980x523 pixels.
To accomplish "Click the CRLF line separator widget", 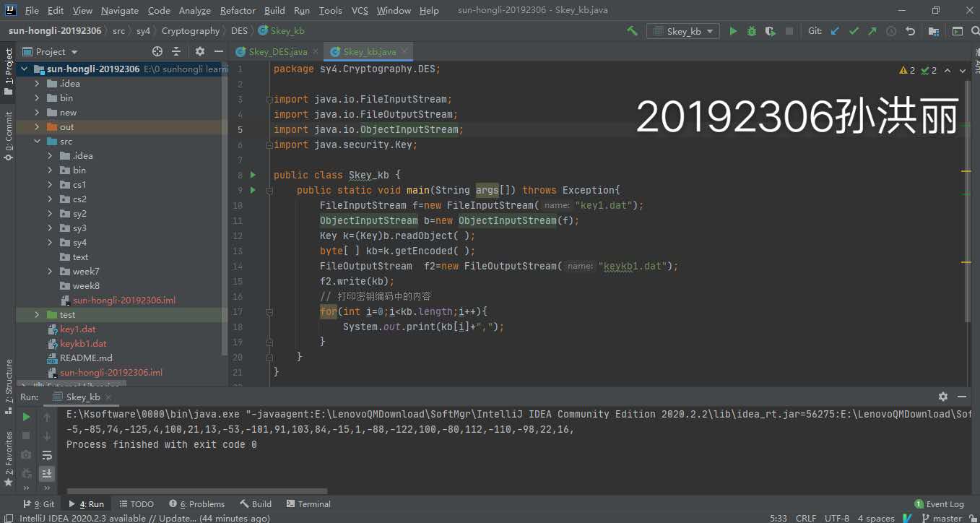I will [x=806, y=518].
